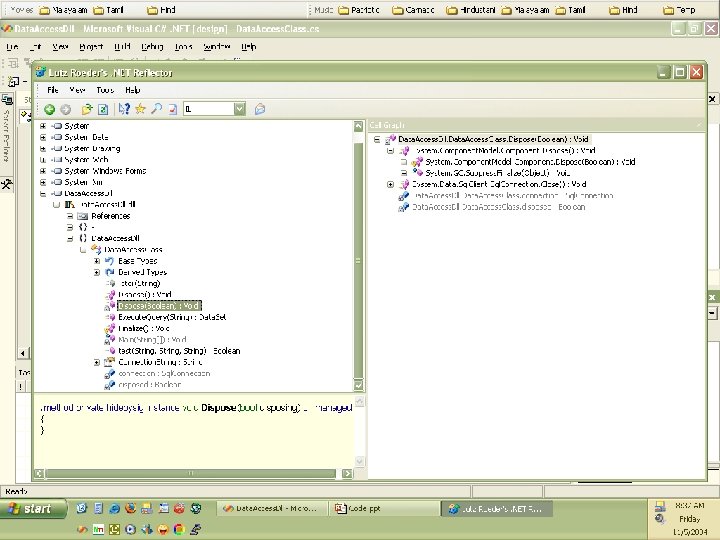Expand the Base Types node
The width and height of the screenshot is (720, 540).
97,260
